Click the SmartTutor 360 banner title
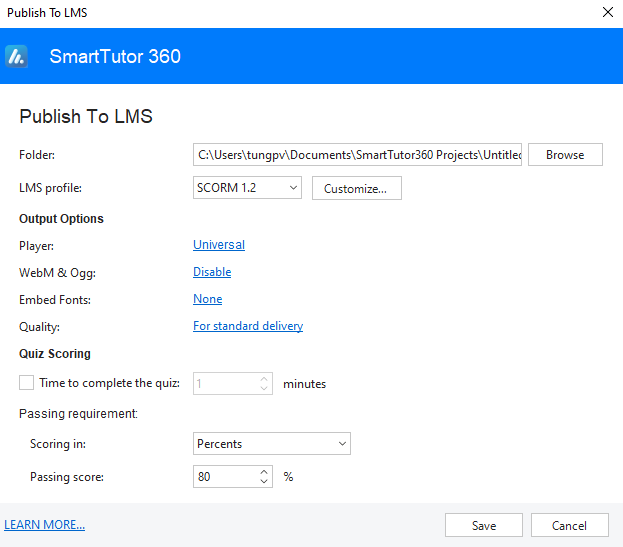623x547 pixels. click(x=115, y=56)
